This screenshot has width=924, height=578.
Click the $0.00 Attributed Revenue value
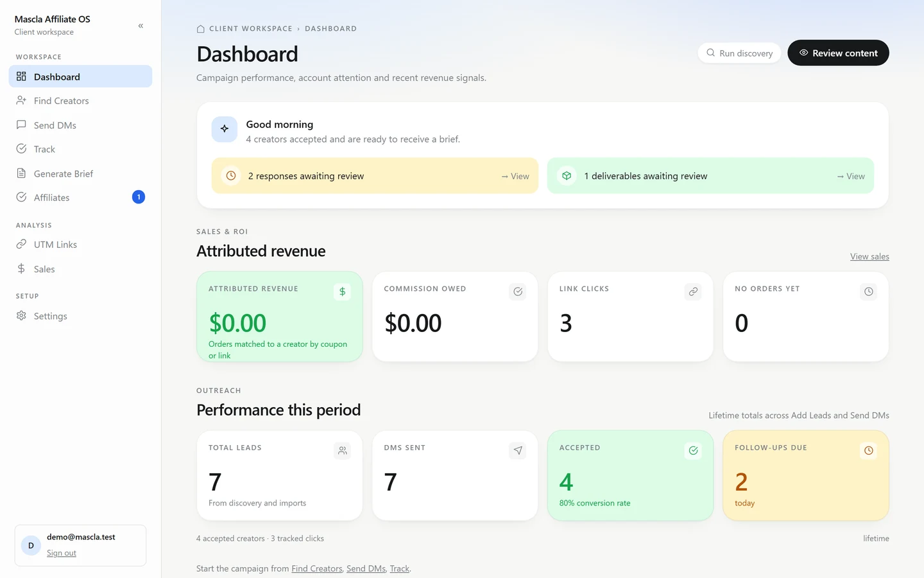(x=237, y=323)
